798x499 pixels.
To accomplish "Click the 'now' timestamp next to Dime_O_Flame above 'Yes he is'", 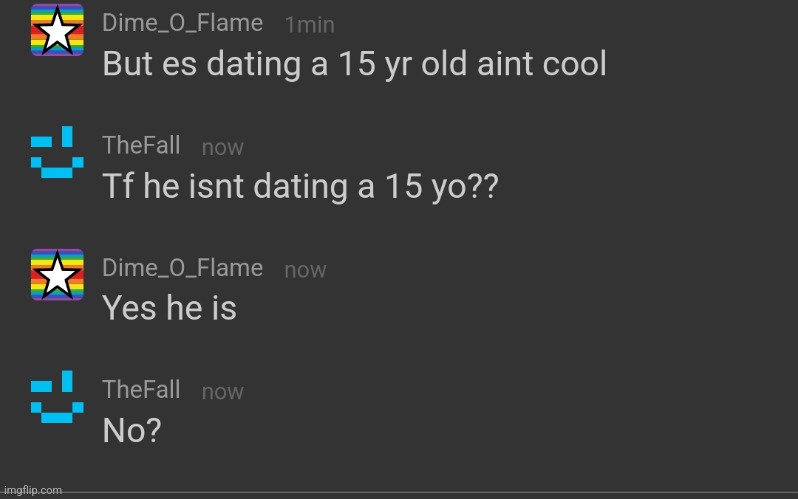I will tap(305, 269).
